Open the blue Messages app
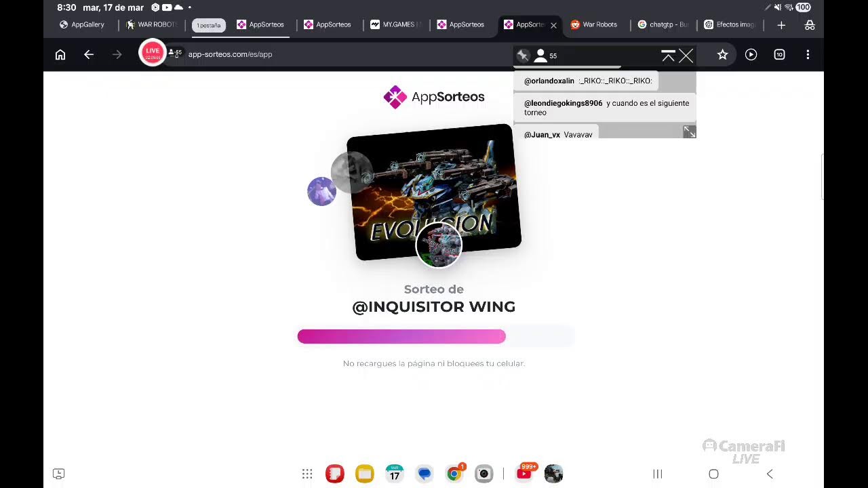The height and width of the screenshot is (488, 868). [425, 474]
